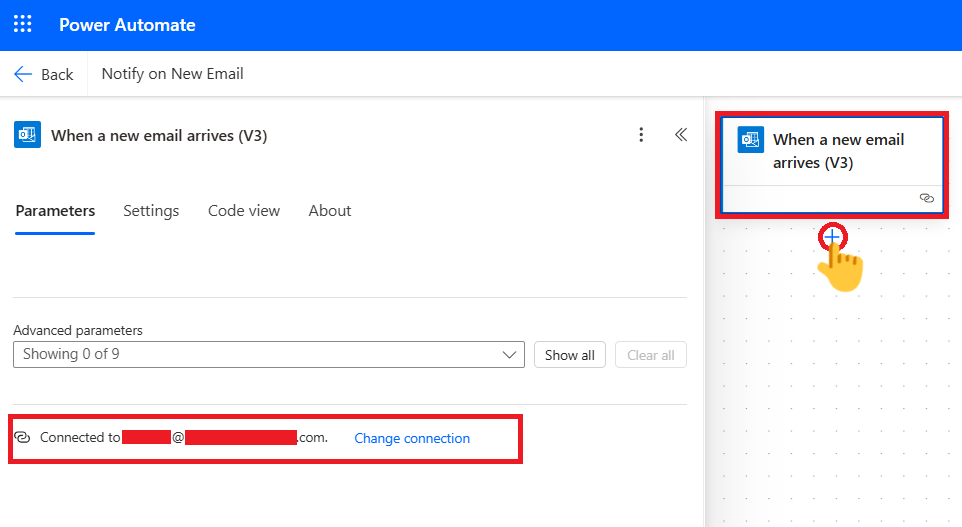Click the Clear all button

click(650, 355)
